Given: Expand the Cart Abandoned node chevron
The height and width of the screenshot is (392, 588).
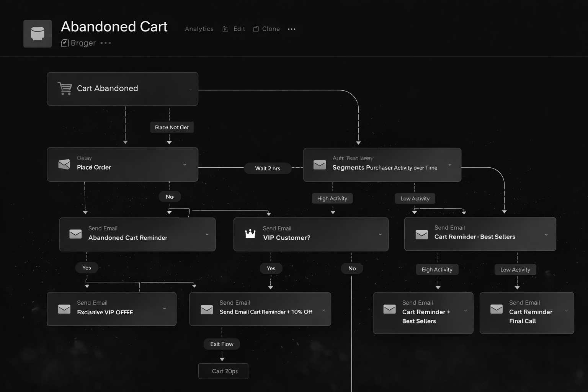Looking at the screenshot, I should [190, 89].
